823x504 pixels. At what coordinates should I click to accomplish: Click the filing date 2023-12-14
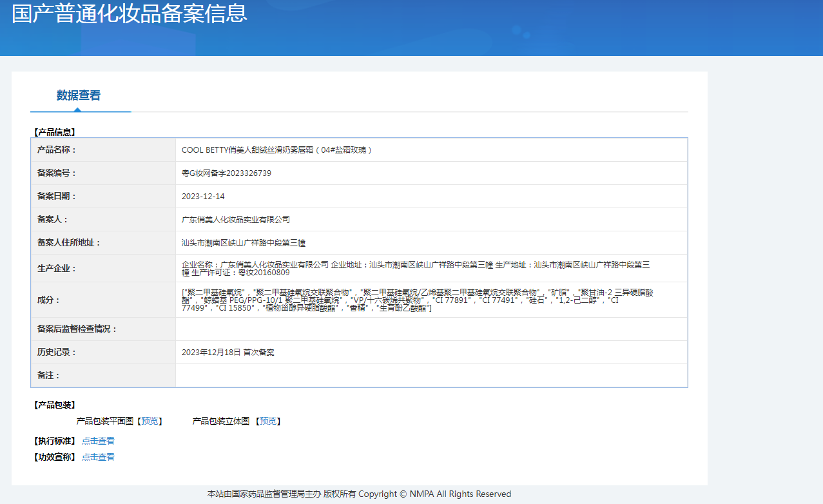(203, 197)
